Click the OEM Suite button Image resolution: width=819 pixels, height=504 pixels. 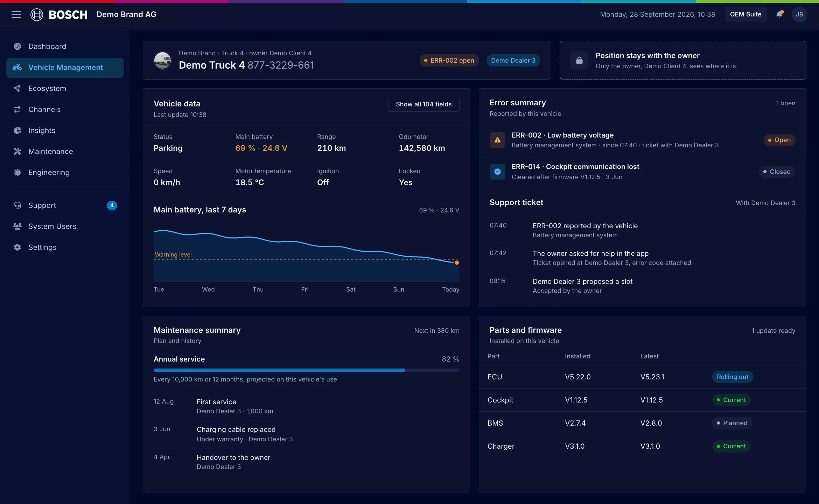pos(745,14)
